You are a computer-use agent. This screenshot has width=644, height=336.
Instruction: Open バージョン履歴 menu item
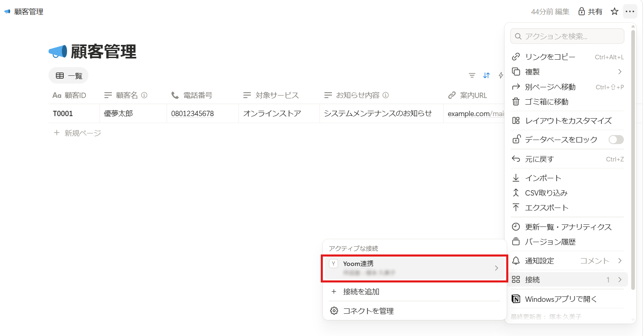pyautogui.click(x=568, y=242)
